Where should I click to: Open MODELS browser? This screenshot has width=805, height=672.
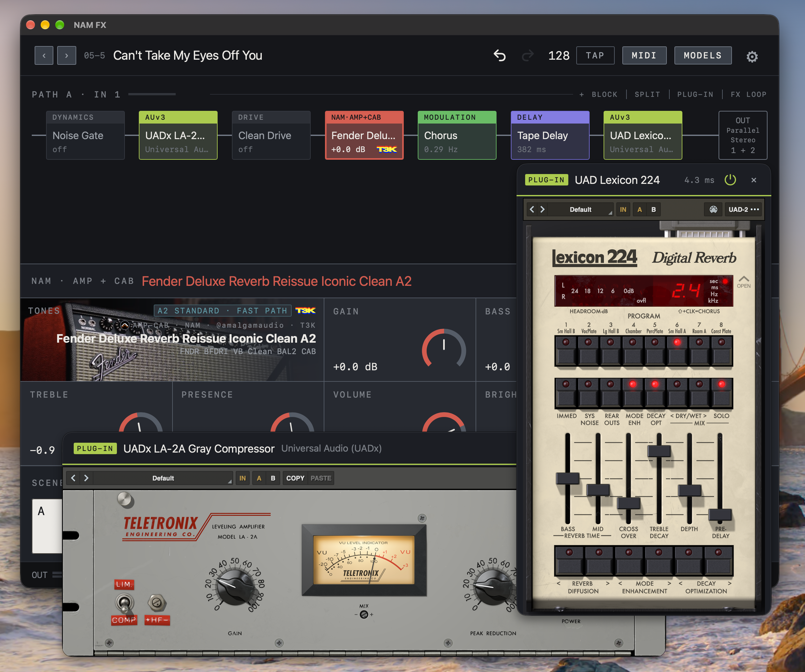pyautogui.click(x=703, y=56)
